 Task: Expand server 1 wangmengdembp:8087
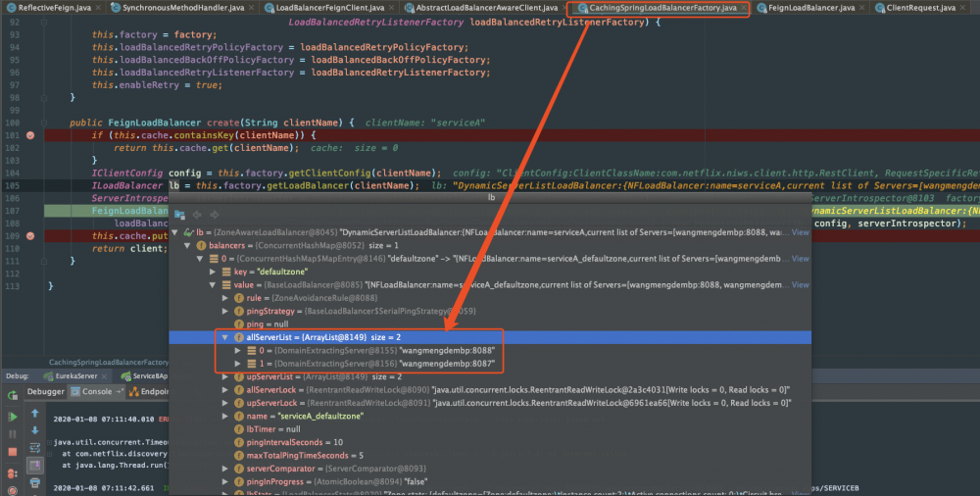237,364
